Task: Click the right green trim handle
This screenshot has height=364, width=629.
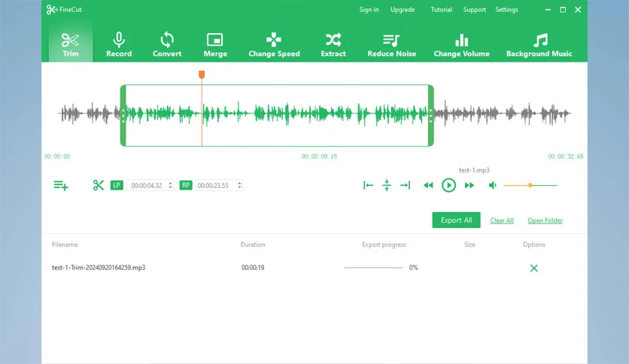Action: point(431,116)
